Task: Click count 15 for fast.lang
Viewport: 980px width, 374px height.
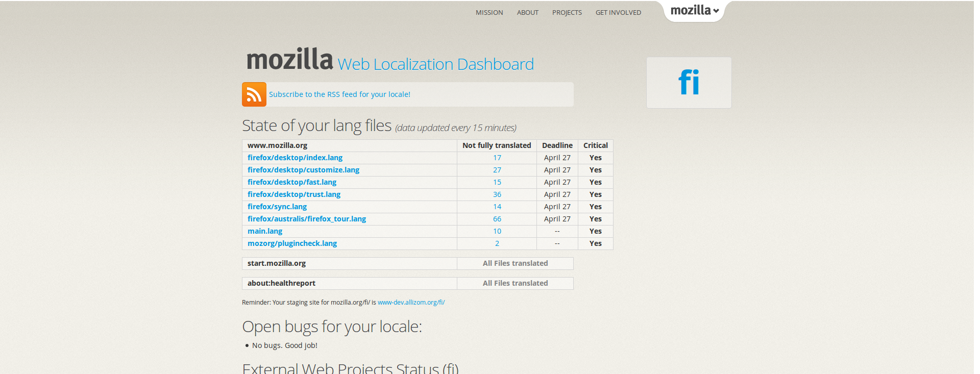Action: pos(497,182)
